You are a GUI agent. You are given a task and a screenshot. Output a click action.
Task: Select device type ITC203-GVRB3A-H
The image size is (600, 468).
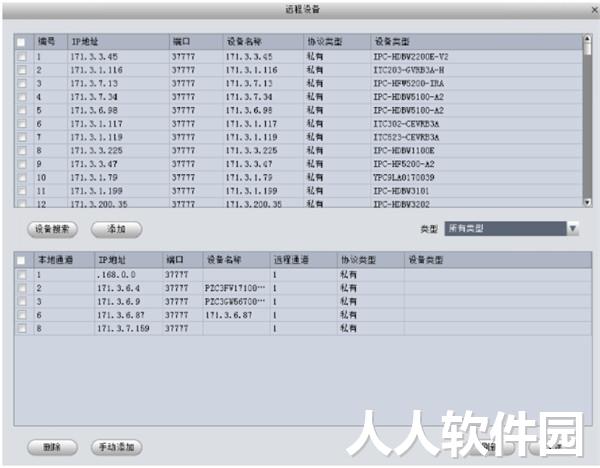coord(409,70)
